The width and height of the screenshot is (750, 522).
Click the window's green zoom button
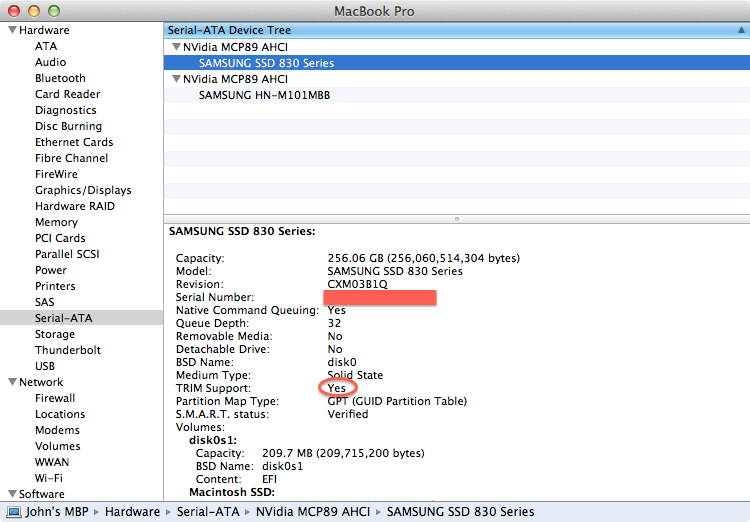tap(54, 11)
